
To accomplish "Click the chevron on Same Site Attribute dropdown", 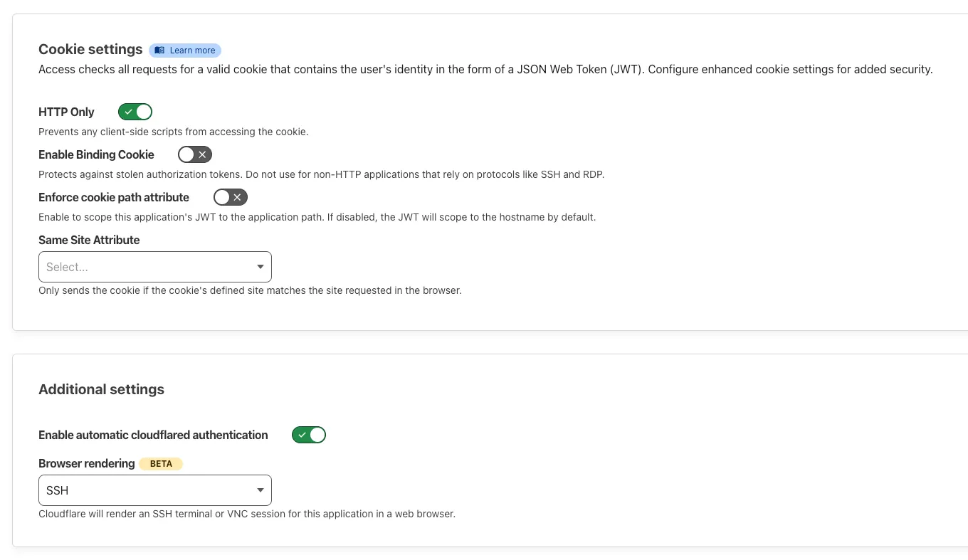I will tap(261, 267).
